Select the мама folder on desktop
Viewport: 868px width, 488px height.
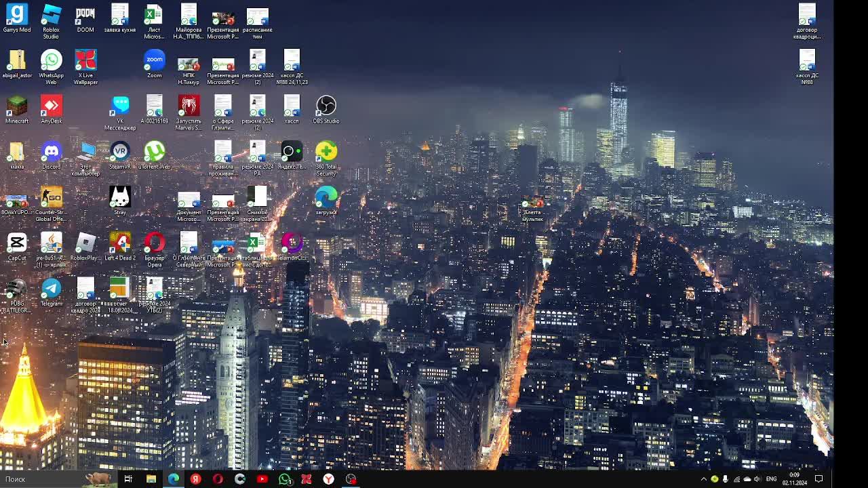pos(17,156)
